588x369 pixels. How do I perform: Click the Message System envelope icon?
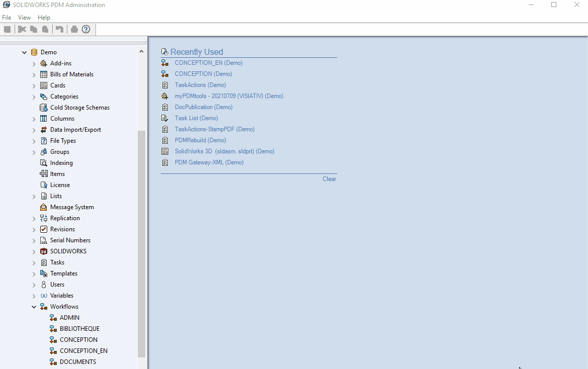pos(44,207)
